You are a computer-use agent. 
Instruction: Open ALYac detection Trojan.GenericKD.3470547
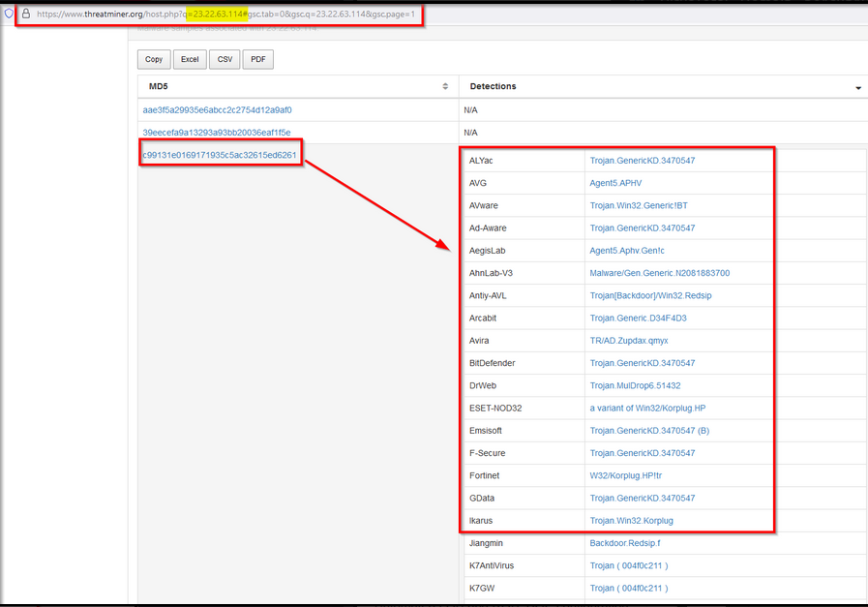pos(643,161)
